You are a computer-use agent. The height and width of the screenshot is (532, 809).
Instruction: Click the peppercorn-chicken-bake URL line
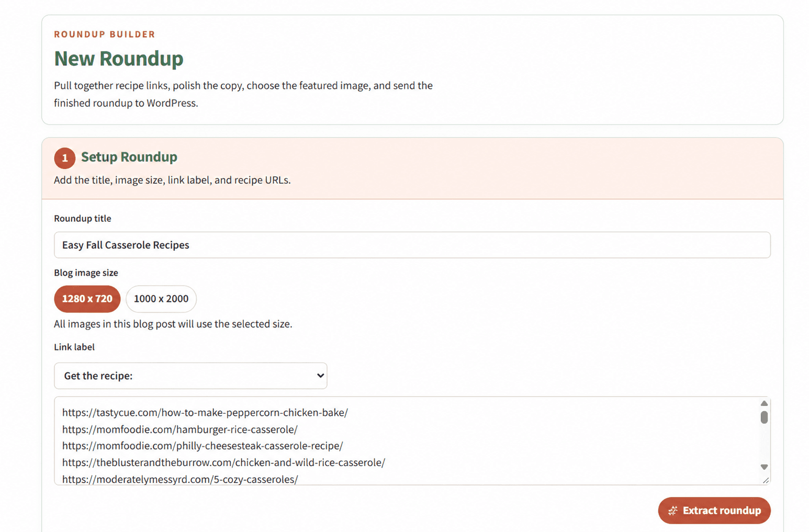pyautogui.click(x=205, y=412)
